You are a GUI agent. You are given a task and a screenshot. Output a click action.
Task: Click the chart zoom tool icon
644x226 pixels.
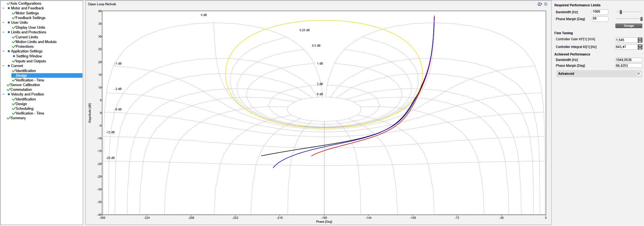click(x=540, y=4)
